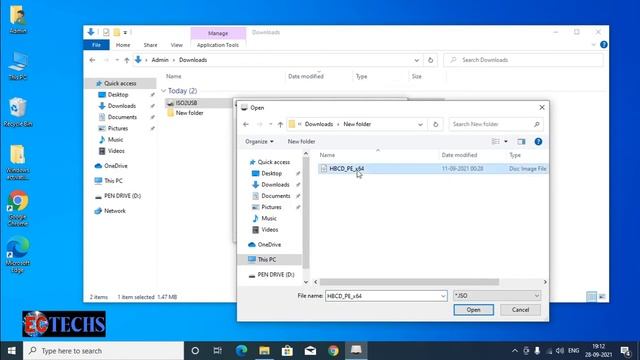Switch Explorer to large icons view
Screen dimensions: 640x360
pyautogui.click(x=602, y=297)
